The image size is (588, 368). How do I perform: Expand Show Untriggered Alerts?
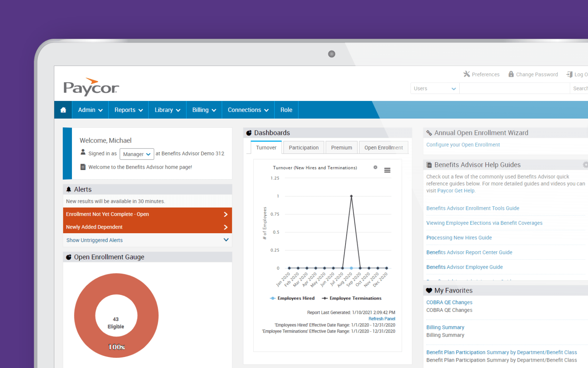[x=147, y=240]
